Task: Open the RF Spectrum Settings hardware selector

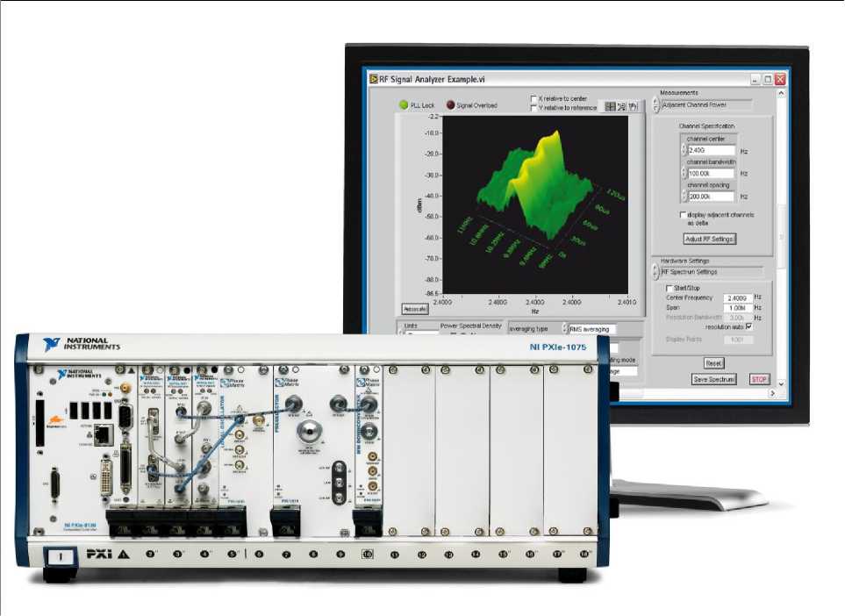Action: (x=656, y=272)
